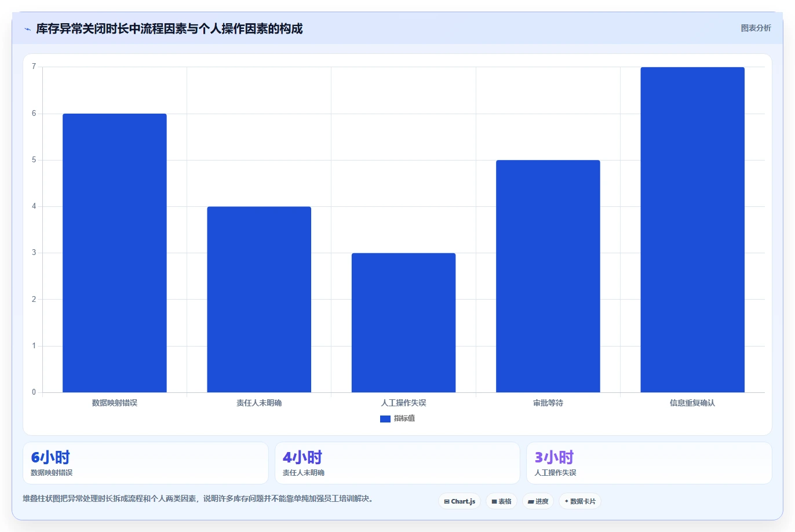Viewport: 795px width, 532px height.
Task: Click the chart title 库存异常关闭时长 heading
Action: tap(169, 28)
